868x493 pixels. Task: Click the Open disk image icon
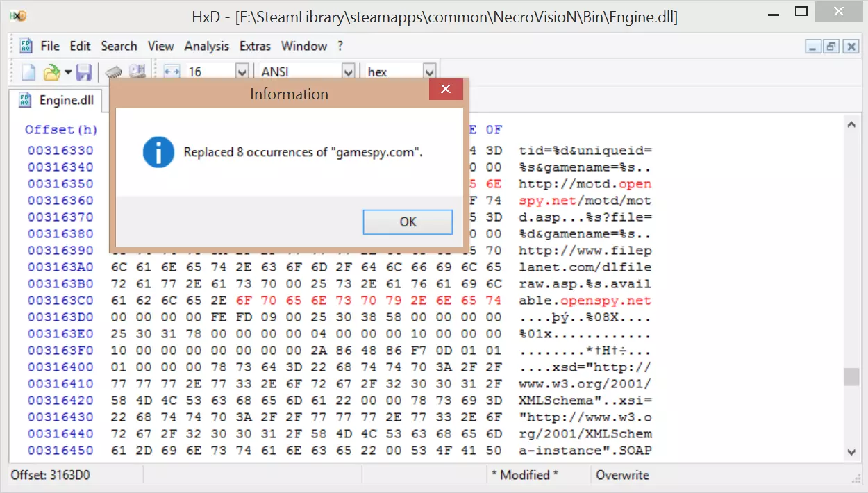click(137, 72)
